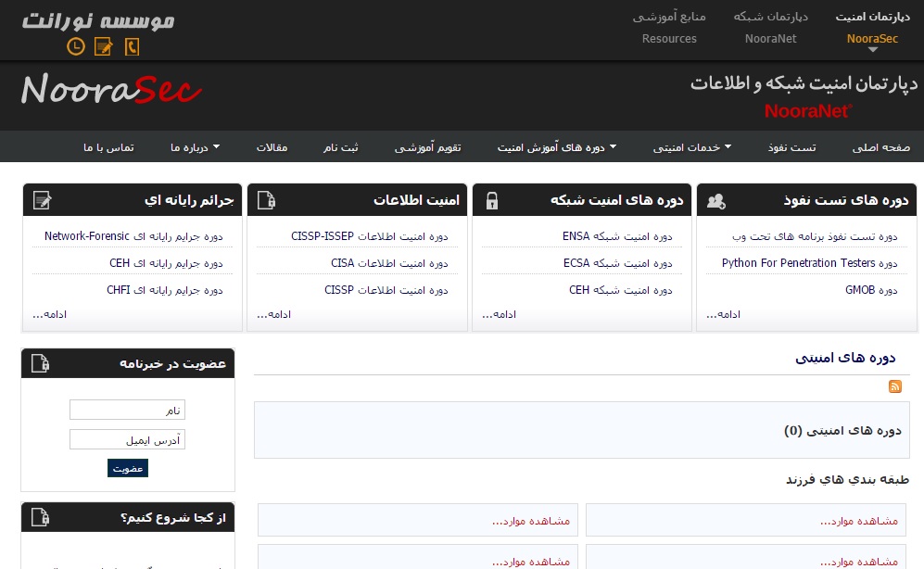Open CISSP information security course link

(x=386, y=290)
